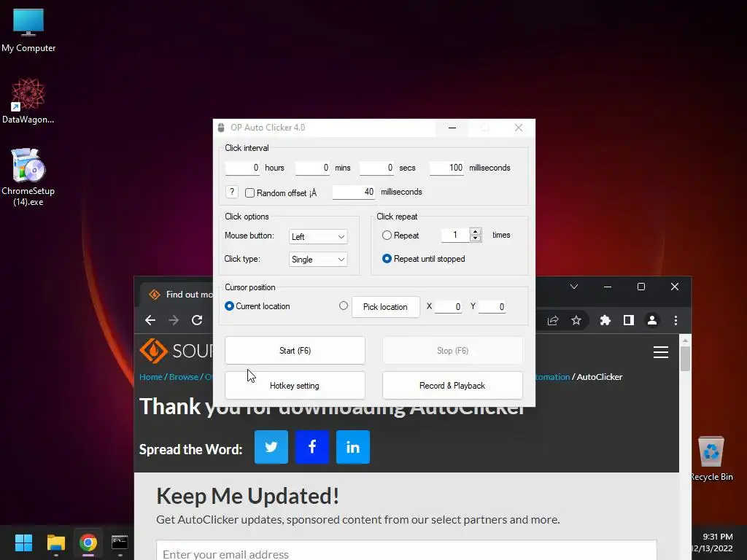Open the DataWagon desktop shortcut

pos(28,101)
